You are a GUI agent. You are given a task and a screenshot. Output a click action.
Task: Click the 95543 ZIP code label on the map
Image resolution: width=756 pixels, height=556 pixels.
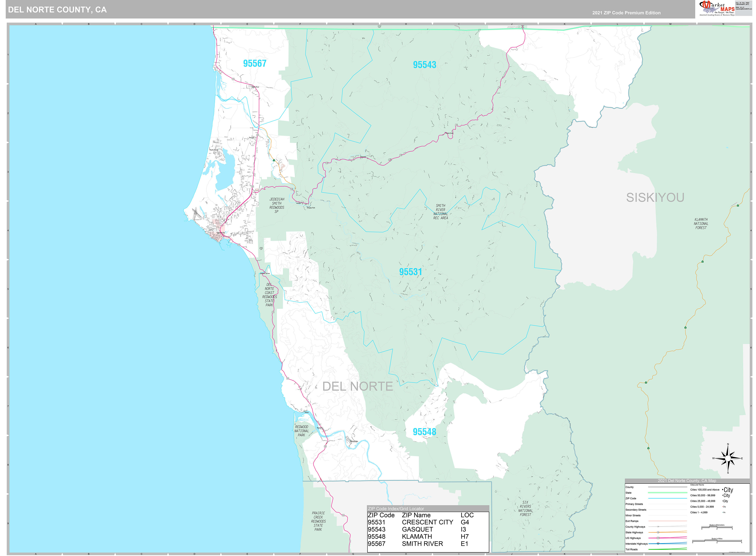pyautogui.click(x=425, y=64)
